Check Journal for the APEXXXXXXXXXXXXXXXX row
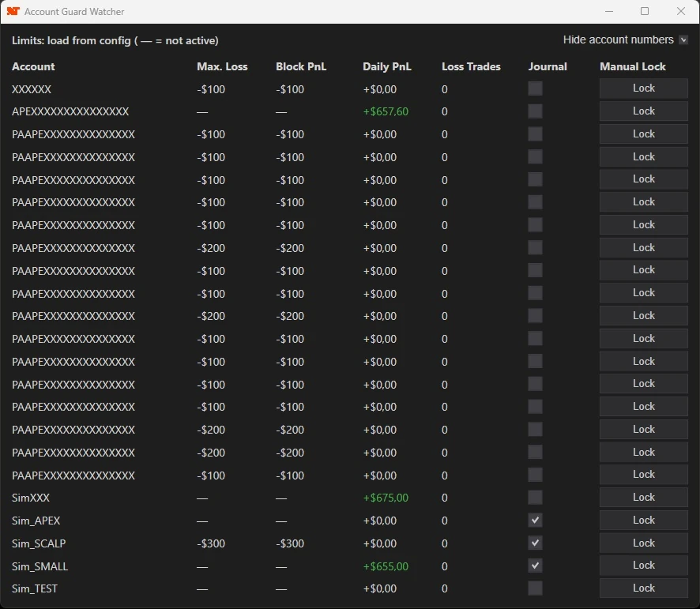This screenshot has width=700, height=609. tap(535, 111)
